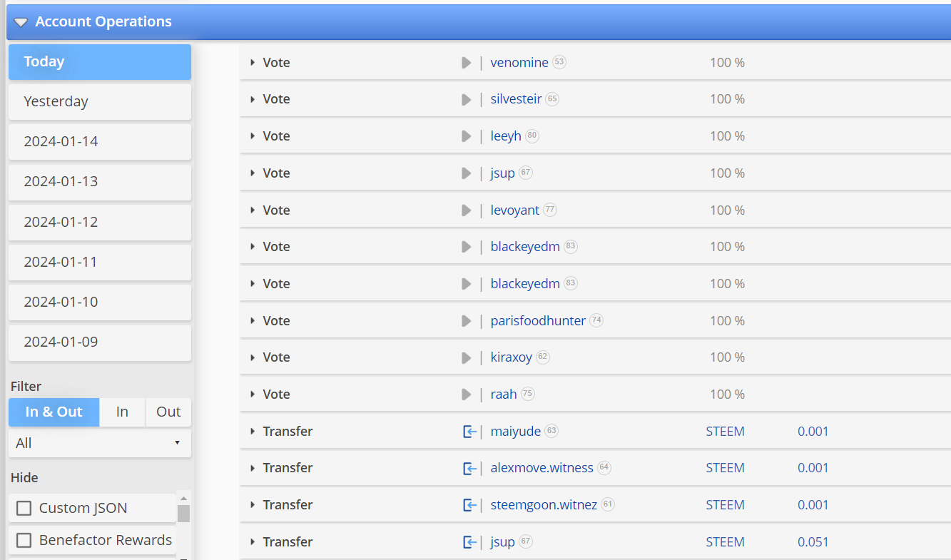Click venomine's reputation badge 53
Image resolution: width=951 pixels, height=560 pixels.
(559, 62)
